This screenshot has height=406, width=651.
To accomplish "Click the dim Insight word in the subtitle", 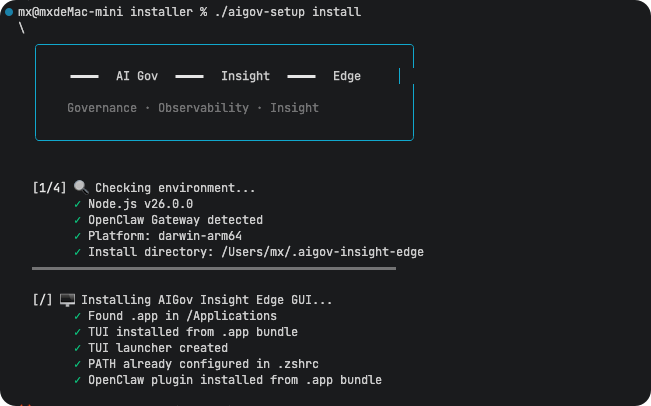I will pyautogui.click(x=294, y=108).
